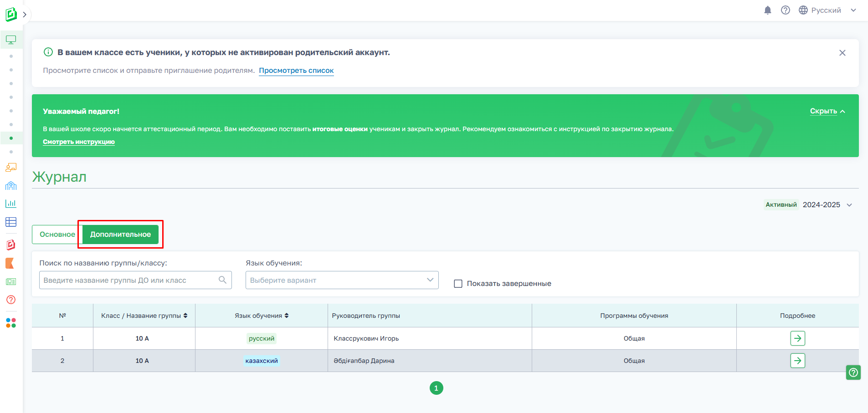Open the Русский language selector
The width and height of the screenshot is (868, 413).
tap(827, 10)
